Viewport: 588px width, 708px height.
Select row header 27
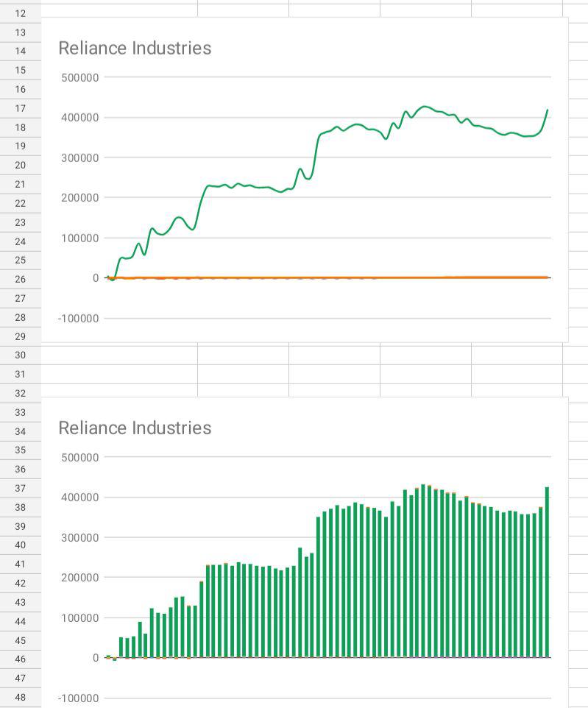pos(21,299)
